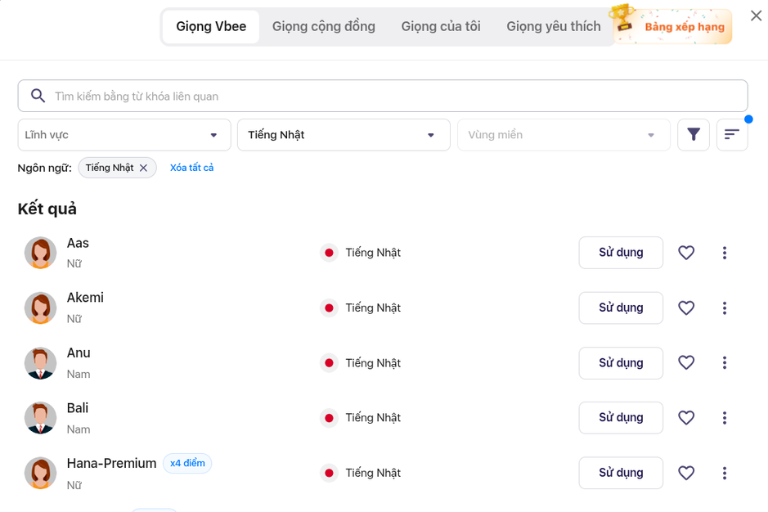Click the Akemi female avatar

pyautogui.click(x=40, y=308)
